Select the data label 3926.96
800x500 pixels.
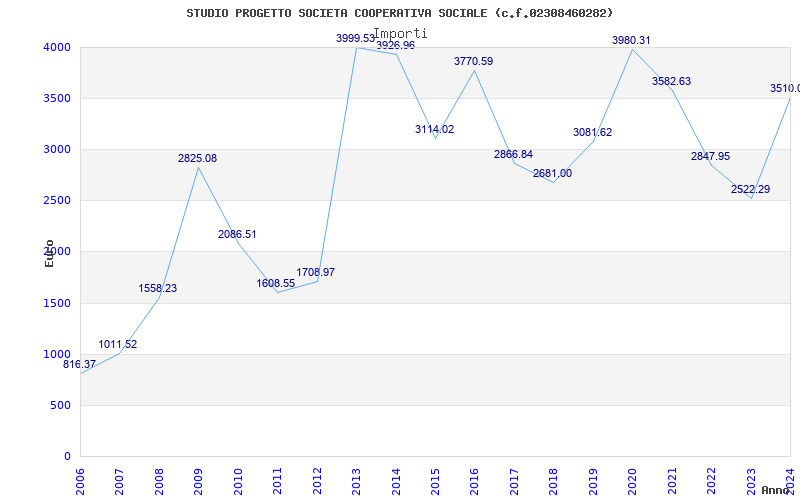(x=395, y=45)
